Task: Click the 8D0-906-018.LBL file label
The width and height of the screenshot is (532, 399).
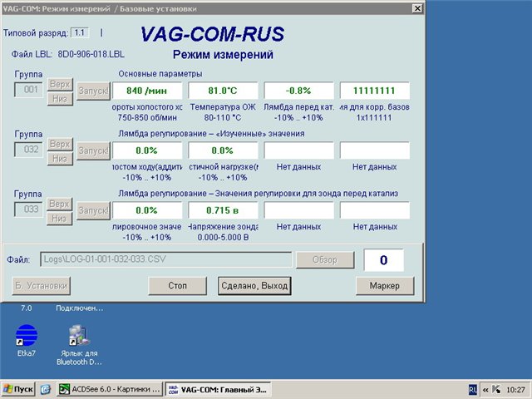Action: [91, 54]
